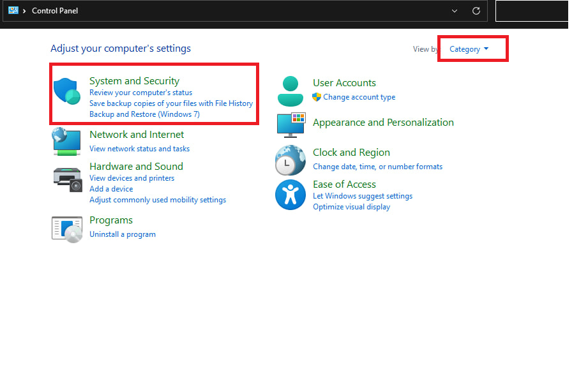588x392 pixels.
Task: Click Uninstall a program link
Action: click(123, 234)
